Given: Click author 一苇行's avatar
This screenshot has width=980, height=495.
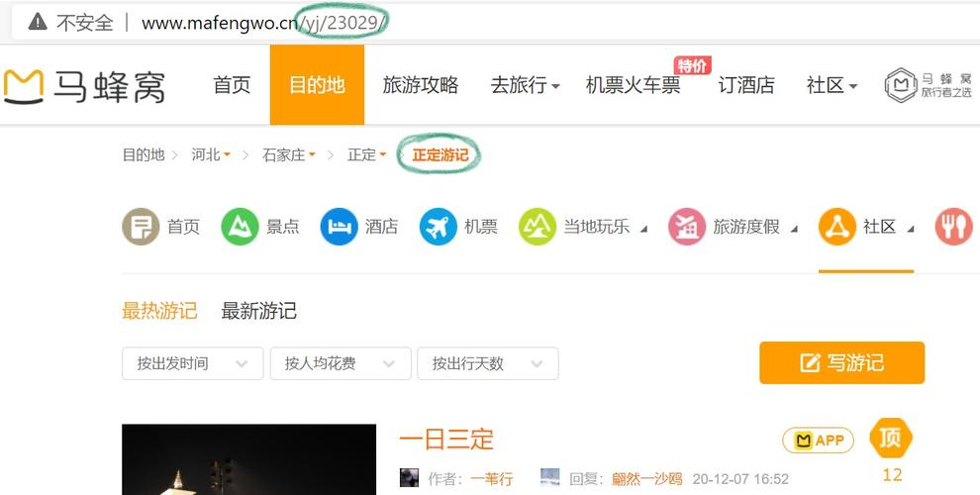Looking at the screenshot, I should point(409,477).
